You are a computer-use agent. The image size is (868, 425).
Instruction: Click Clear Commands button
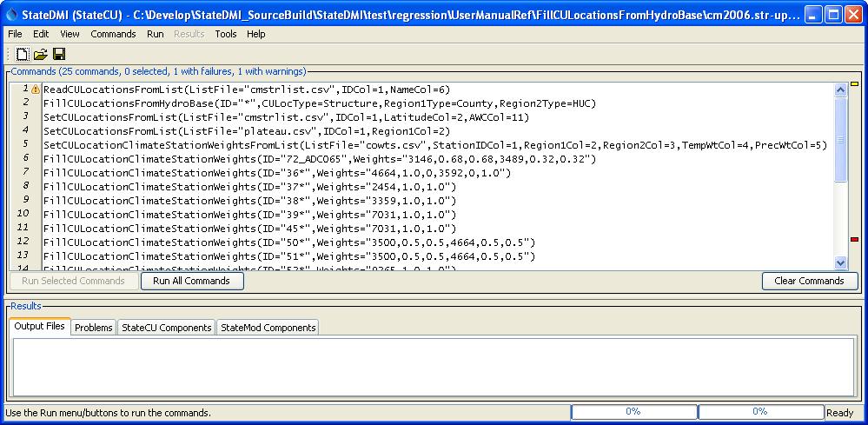tap(809, 281)
